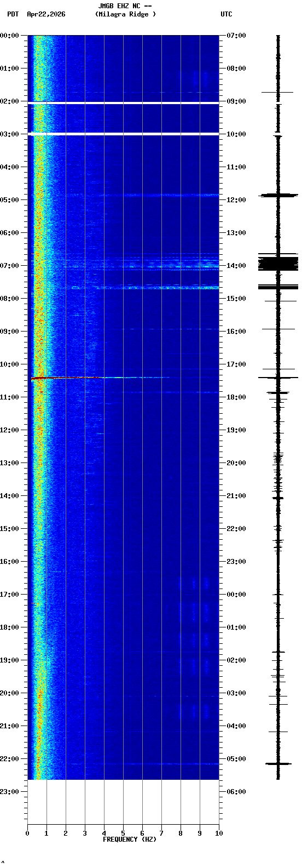Screen dimensions: 302x868
Task: Click the 5 tick on frequency axis
Action: pos(123,833)
